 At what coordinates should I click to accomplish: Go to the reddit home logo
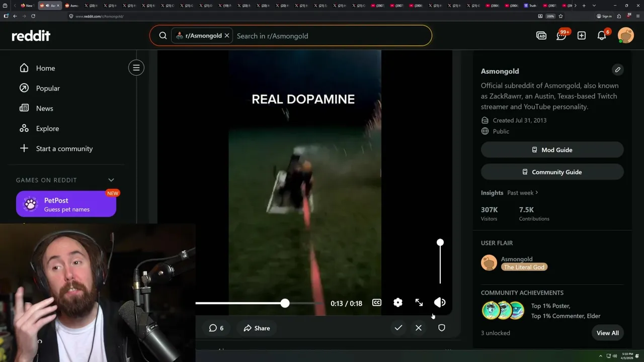(x=31, y=36)
